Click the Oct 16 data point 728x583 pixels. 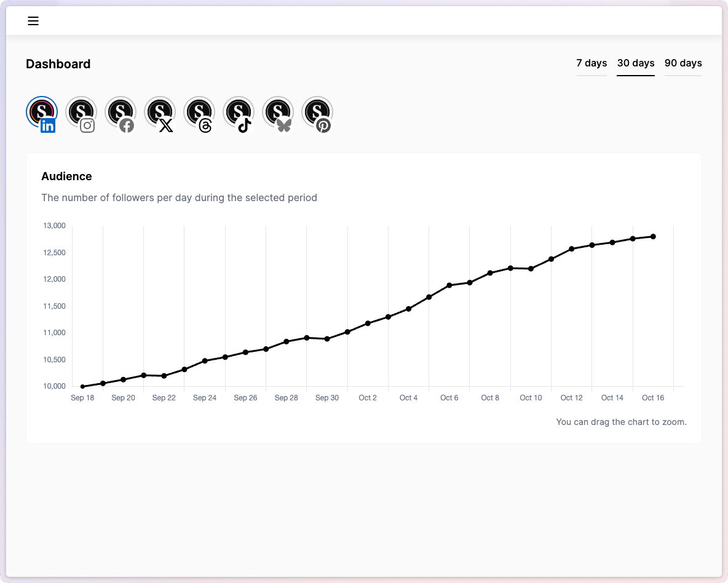(x=653, y=236)
